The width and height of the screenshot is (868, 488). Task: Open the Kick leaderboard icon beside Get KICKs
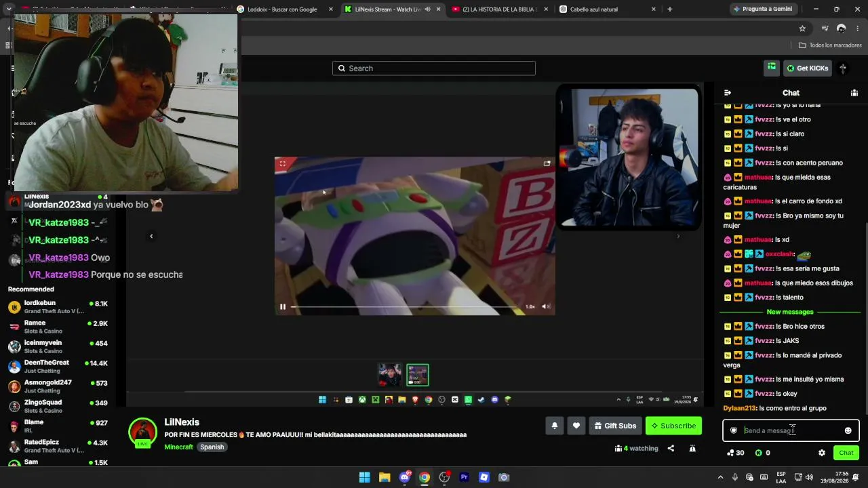(772, 67)
